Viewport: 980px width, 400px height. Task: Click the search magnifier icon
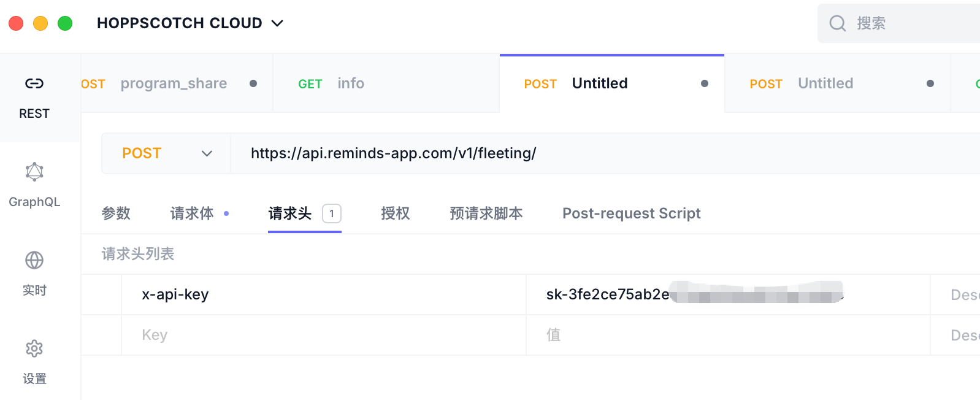click(837, 23)
